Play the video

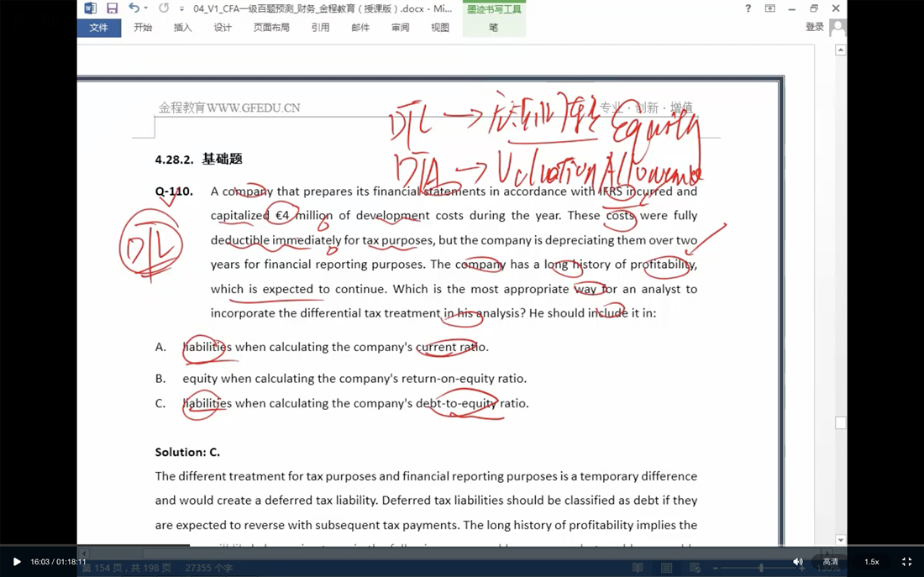pos(17,562)
